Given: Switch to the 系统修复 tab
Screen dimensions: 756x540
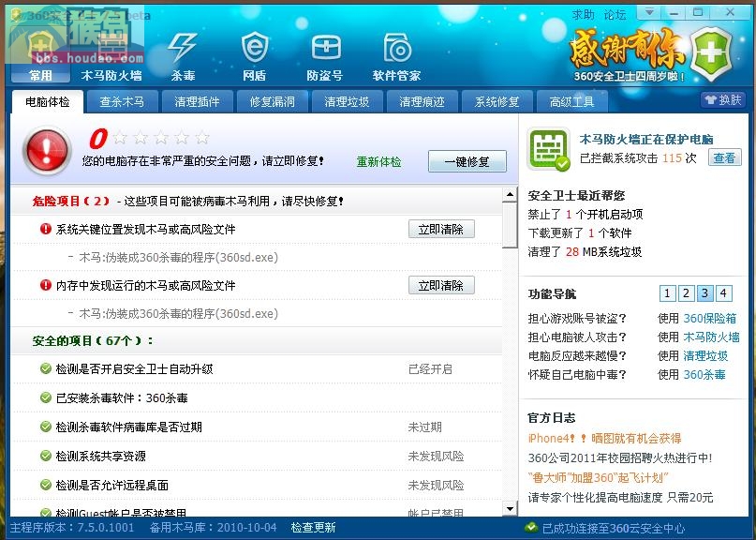Looking at the screenshot, I should pos(497,102).
